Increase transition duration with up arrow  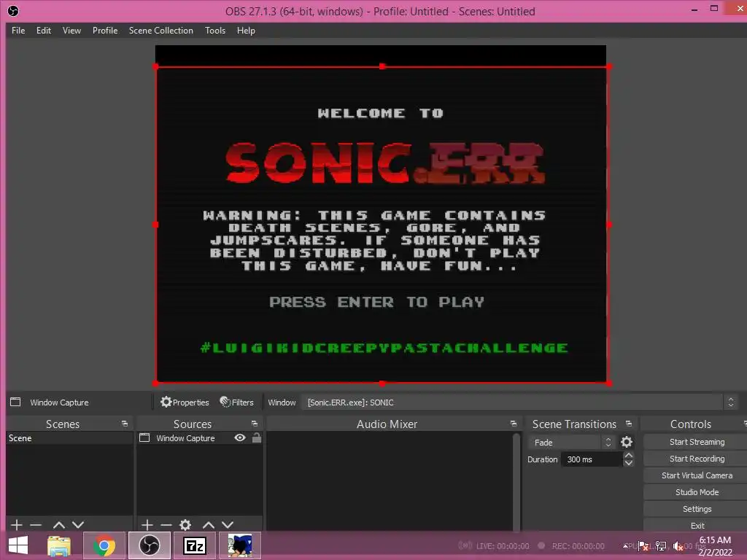coord(628,456)
